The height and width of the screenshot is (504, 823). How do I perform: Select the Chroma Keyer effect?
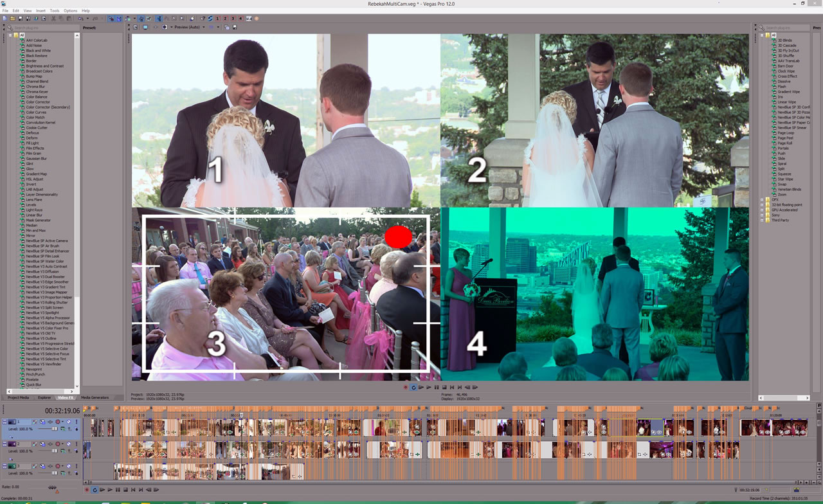(37, 92)
